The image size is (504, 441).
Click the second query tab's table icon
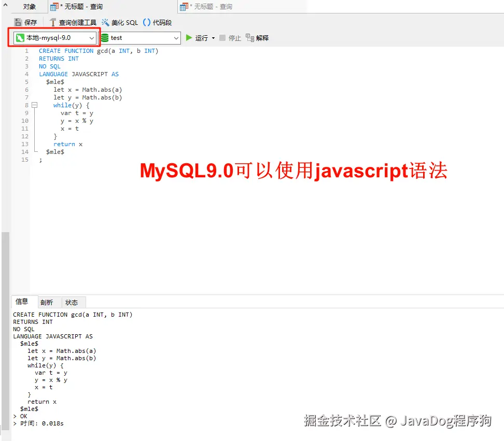click(x=184, y=7)
